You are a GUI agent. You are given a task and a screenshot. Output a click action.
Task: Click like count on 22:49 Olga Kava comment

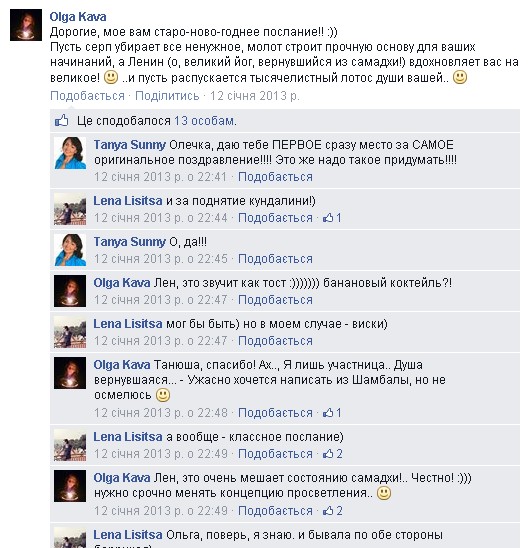coord(332,511)
